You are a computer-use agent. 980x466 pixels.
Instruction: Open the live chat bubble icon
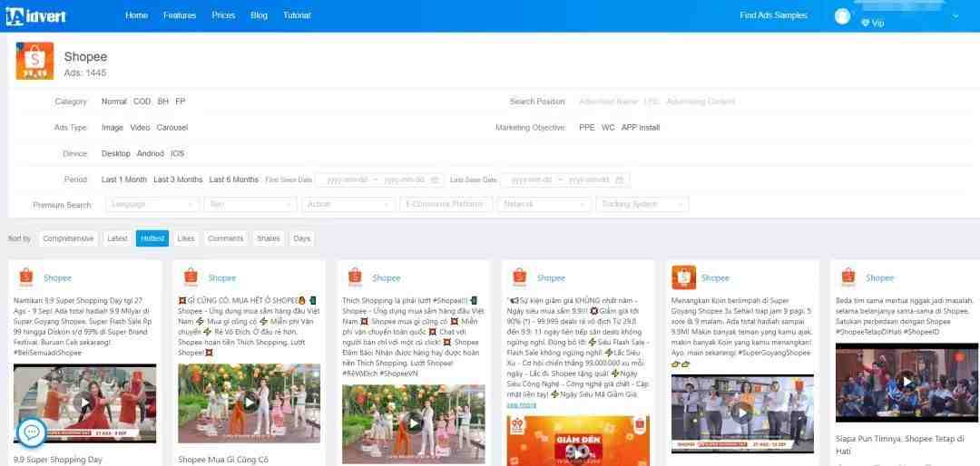coord(32,431)
